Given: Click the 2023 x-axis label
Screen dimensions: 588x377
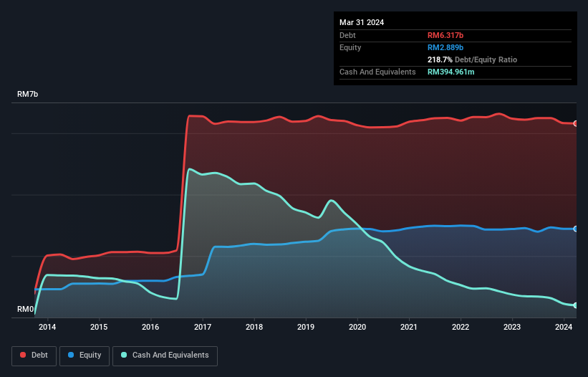Looking at the screenshot, I should 512,327.
